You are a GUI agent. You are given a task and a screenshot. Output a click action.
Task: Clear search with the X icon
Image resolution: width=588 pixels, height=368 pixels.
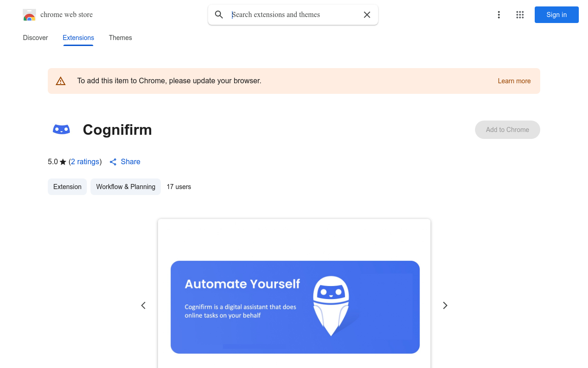367,15
